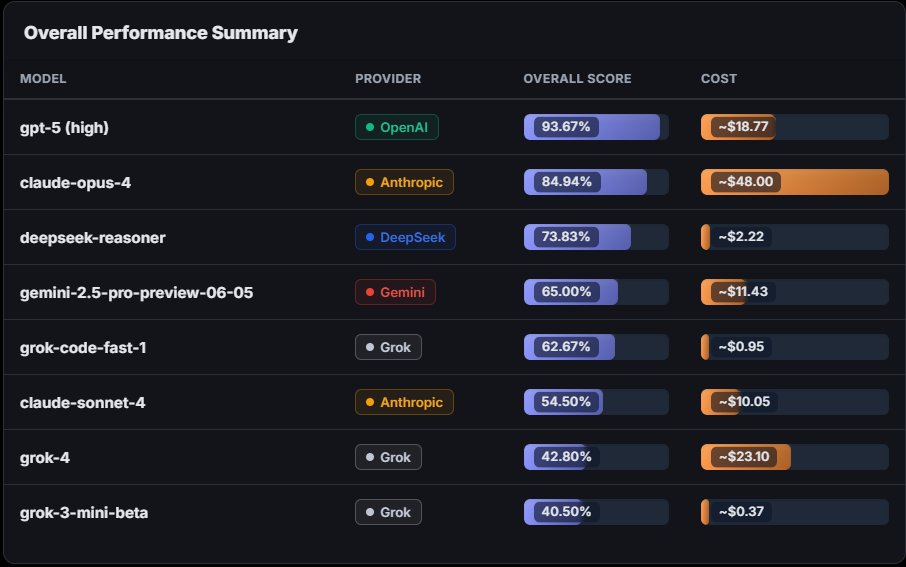906x567 pixels.
Task: Click the 73.83% score bar
Action: 596,237
